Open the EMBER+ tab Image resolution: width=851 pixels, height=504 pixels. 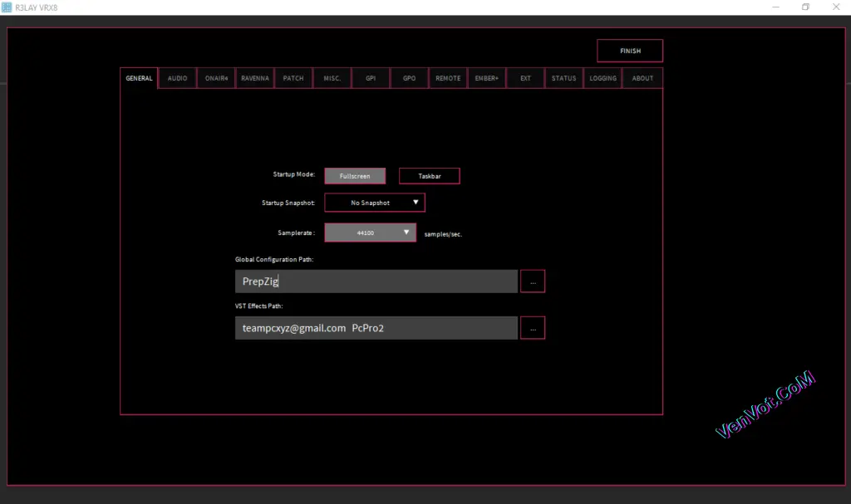pos(487,78)
